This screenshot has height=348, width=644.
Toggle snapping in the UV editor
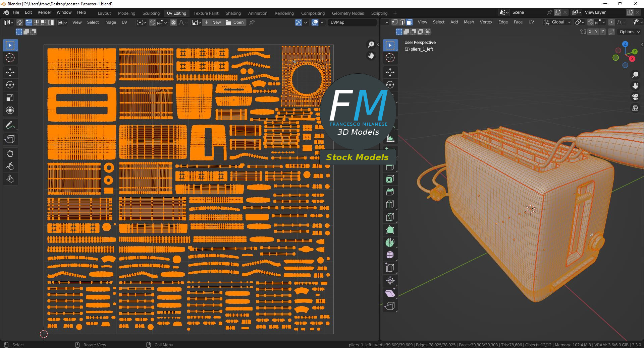click(153, 22)
